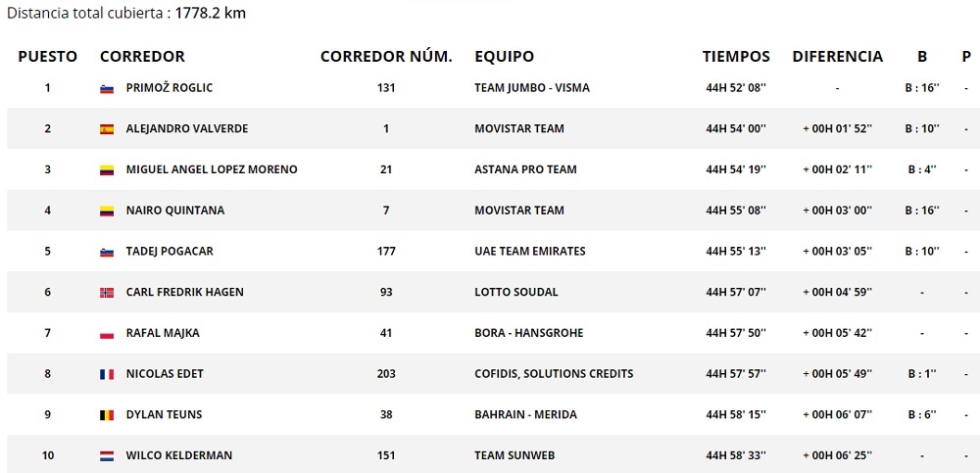The width and height of the screenshot is (980, 473).
Task: Click the Norwegian flag beside Carl Fredrik Hagen
Action: tap(107, 293)
